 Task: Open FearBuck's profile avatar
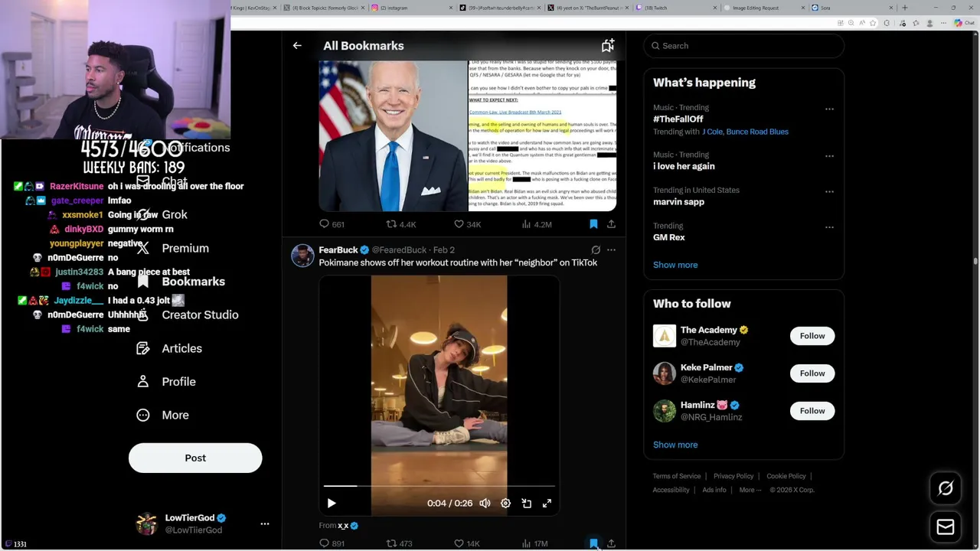(x=302, y=256)
